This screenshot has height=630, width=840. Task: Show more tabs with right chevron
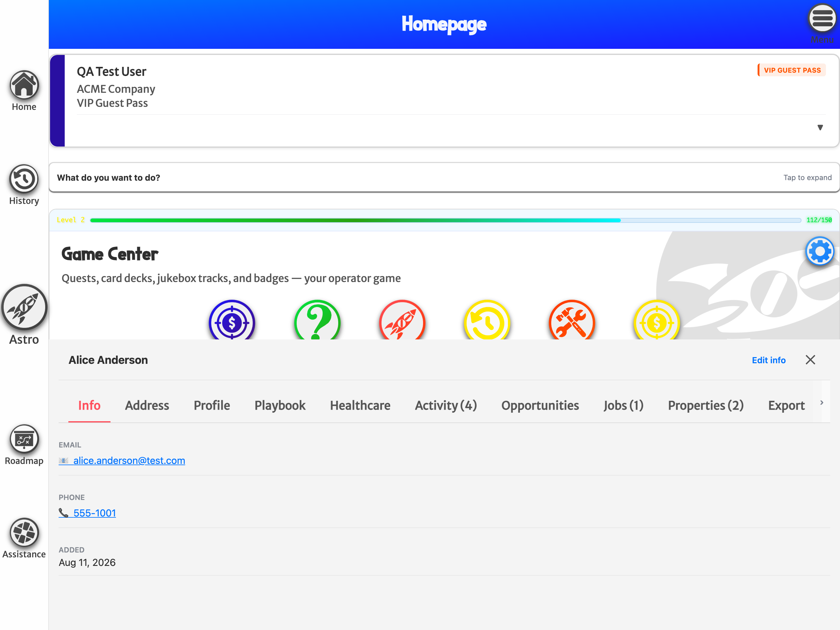[822, 403]
